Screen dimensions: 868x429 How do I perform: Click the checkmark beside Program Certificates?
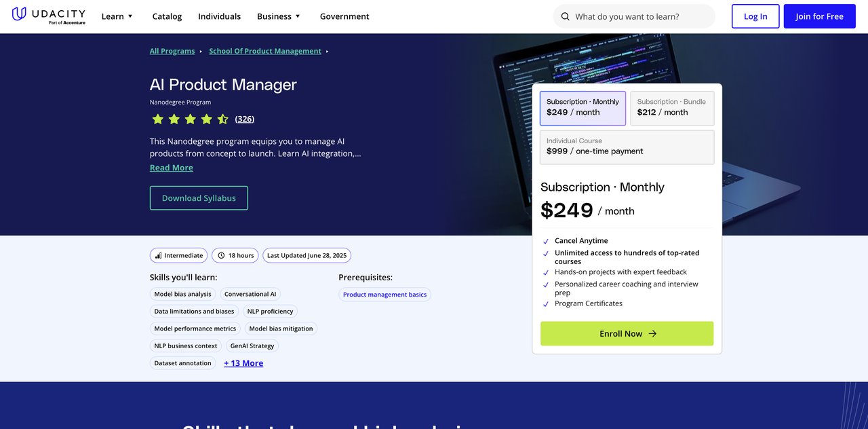(x=546, y=304)
